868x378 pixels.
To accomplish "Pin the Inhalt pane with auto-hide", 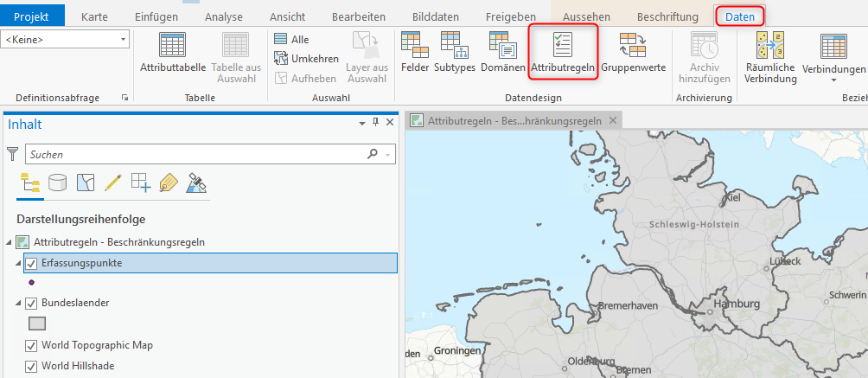I will coord(375,123).
